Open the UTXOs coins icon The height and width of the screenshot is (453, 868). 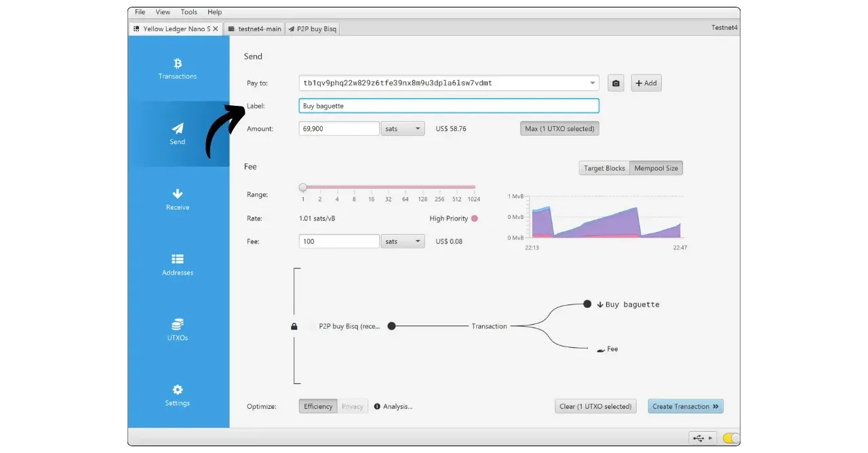(x=178, y=324)
